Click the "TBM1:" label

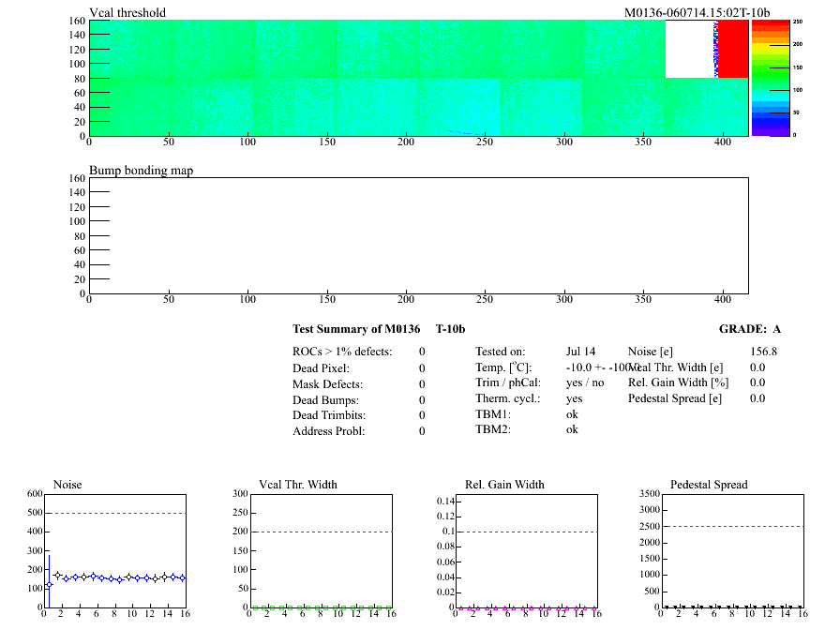[493, 414]
